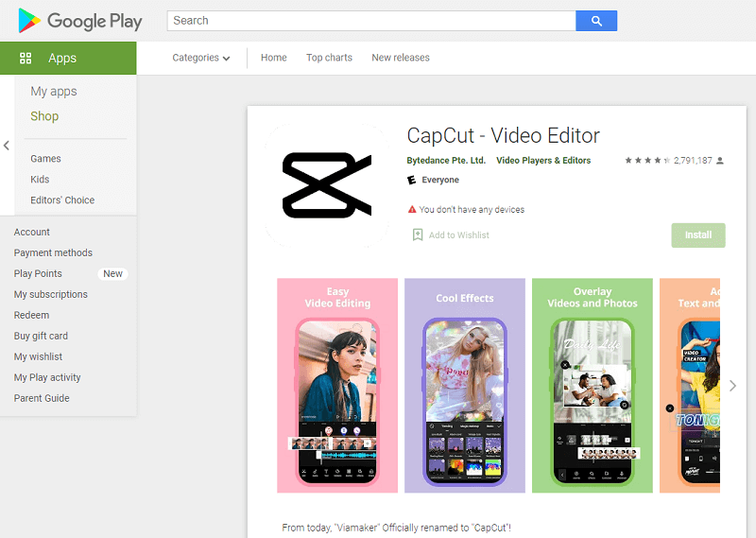Image resolution: width=756 pixels, height=538 pixels.
Task: Click the person icon beside the rating count
Action: [720, 161]
